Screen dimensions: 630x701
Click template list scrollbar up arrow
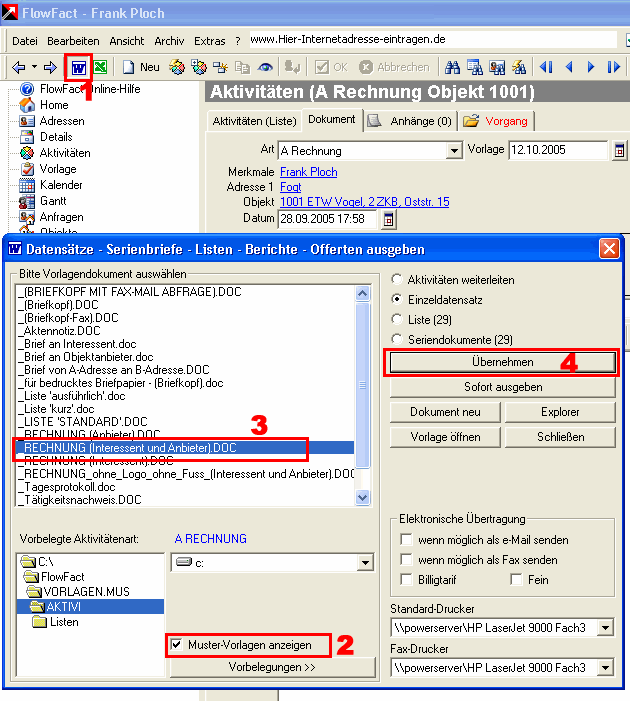coord(363,294)
